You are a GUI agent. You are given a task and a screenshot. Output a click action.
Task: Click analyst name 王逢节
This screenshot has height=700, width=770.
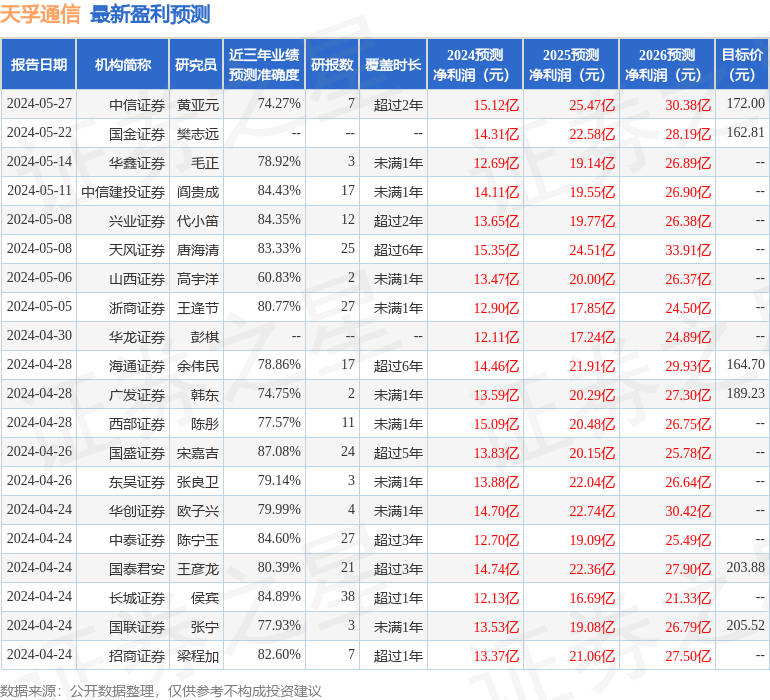coord(198,308)
